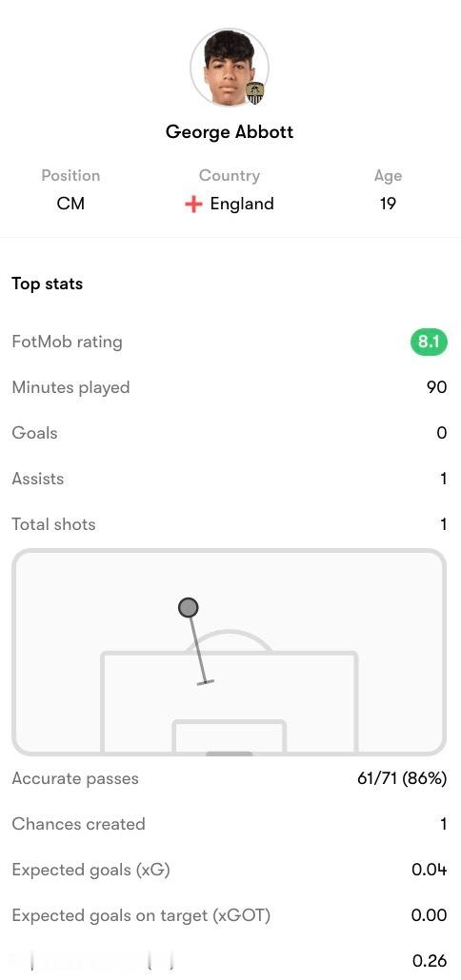Click the England country label
This screenshot has height=980, width=461.
pos(242,204)
